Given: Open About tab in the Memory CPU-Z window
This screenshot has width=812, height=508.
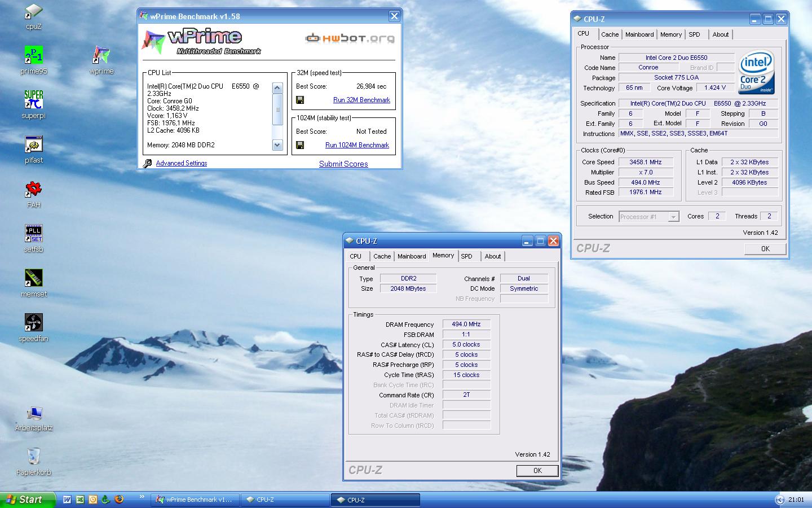Looking at the screenshot, I should point(493,256).
